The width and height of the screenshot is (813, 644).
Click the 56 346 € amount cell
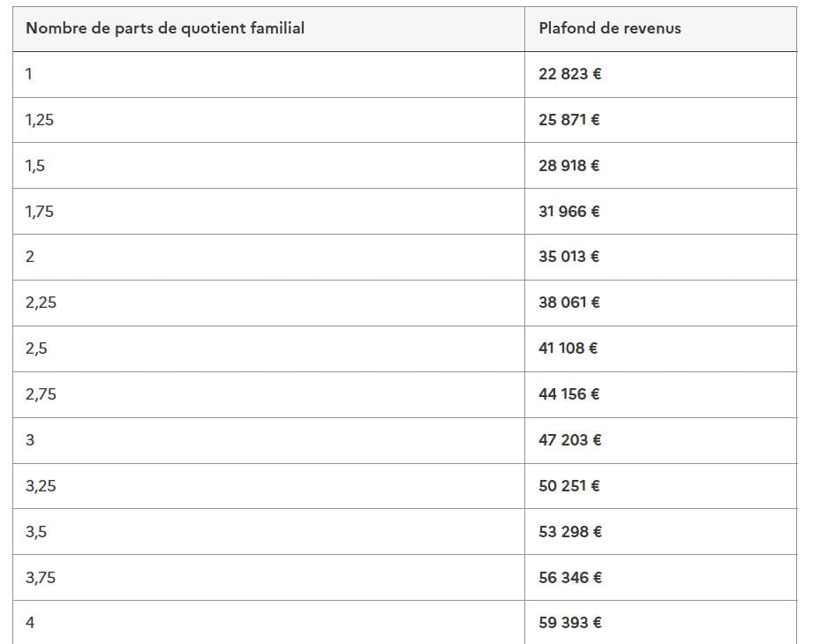coord(570,578)
